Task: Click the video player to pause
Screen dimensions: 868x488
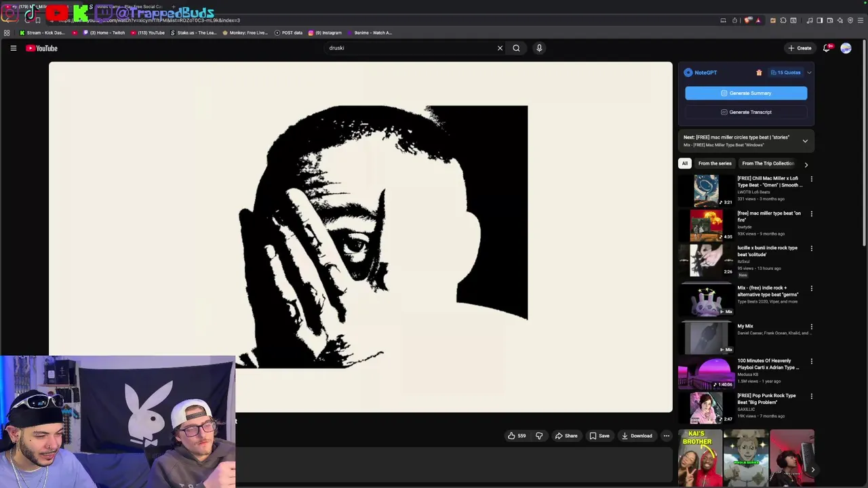Action: coord(361,237)
